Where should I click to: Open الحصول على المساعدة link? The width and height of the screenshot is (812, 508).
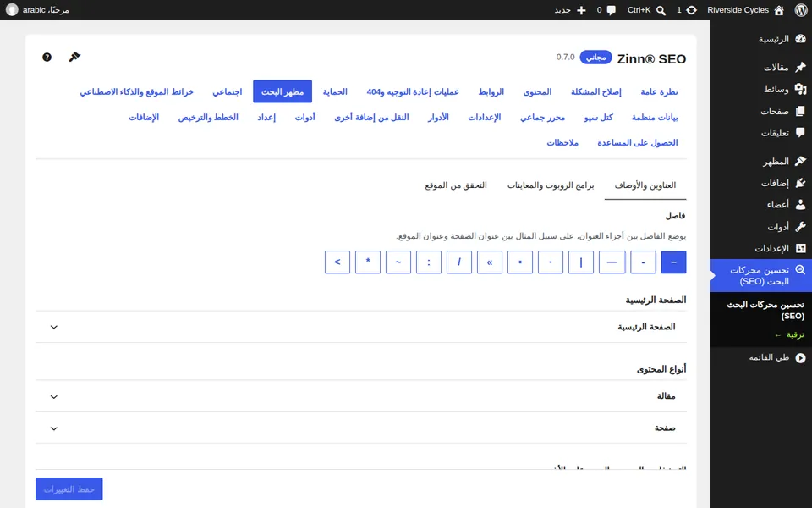(x=638, y=142)
